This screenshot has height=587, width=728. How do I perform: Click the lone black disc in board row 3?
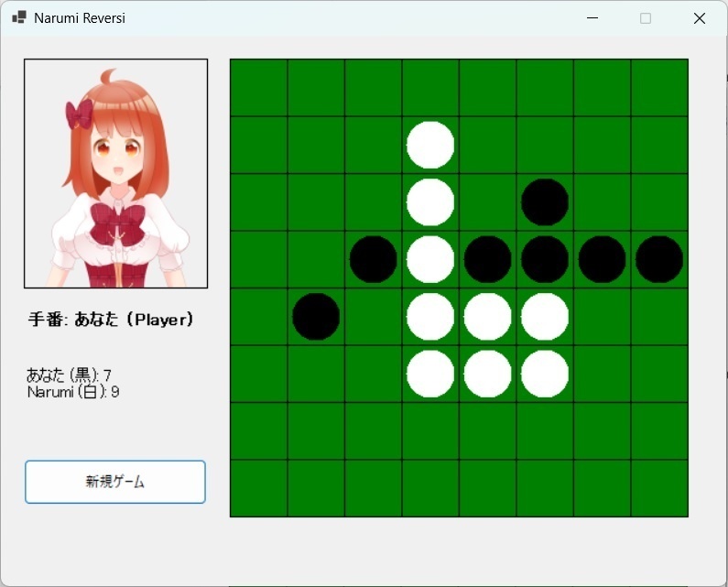click(x=545, y=202)
